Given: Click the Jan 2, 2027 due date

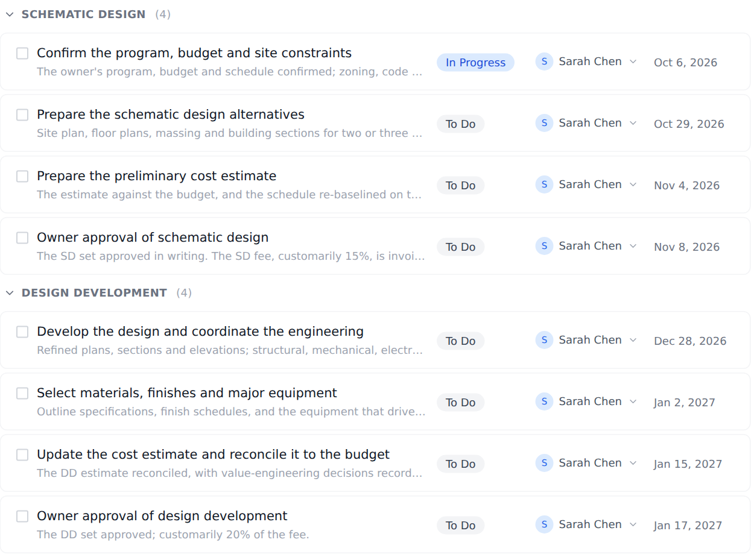Looking at the screenshot, I should tap(684, 403).
